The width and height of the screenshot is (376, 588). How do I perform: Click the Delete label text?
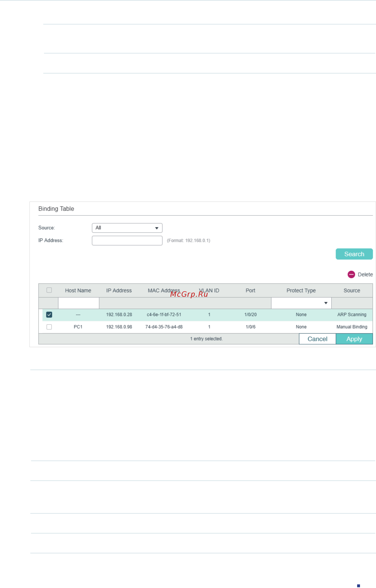365,274
